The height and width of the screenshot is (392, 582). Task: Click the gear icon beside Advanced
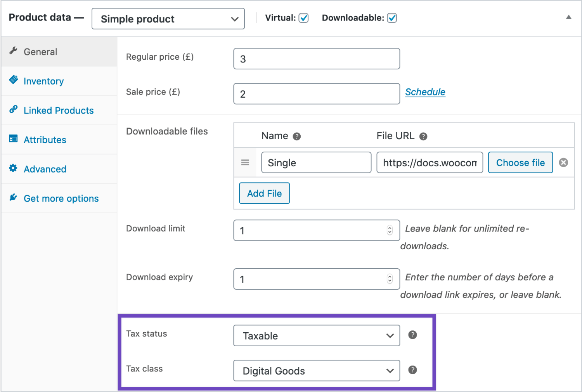[x=13, y=168]
